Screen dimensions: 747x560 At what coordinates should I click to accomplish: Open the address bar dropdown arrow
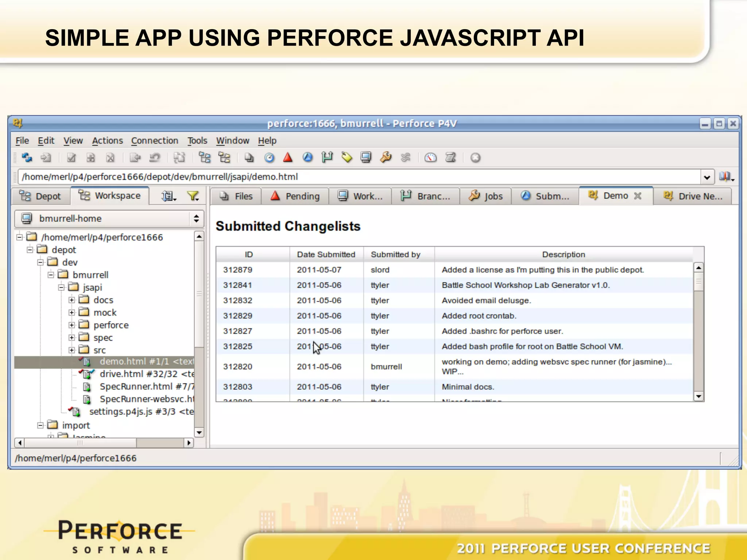coord(707,177)
